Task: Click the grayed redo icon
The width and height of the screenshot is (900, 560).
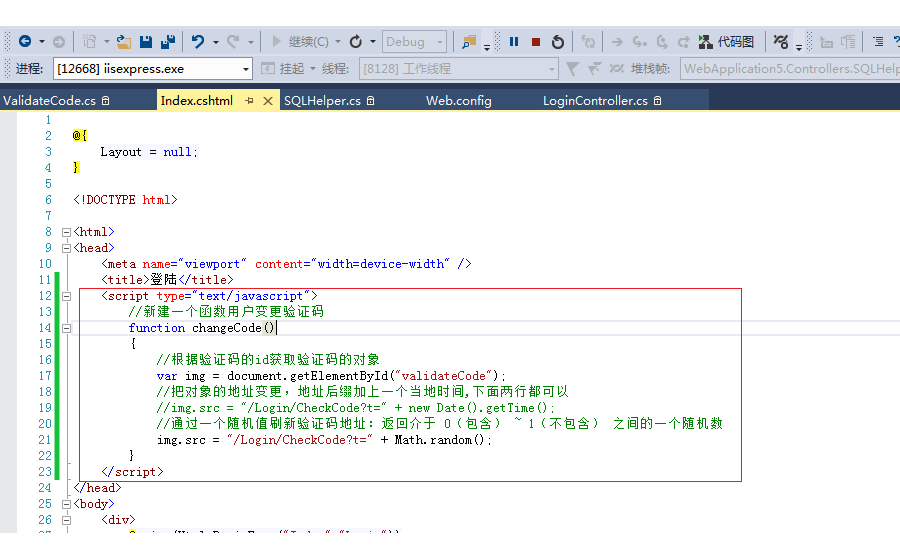Action: tap(232, 41)
